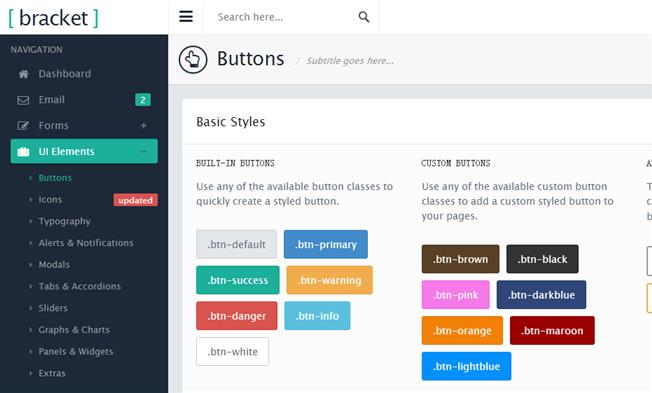Viewport: 652px width, 393px height.
Task: Click the Subtitle goes here text
Action: tap(350, 61)
